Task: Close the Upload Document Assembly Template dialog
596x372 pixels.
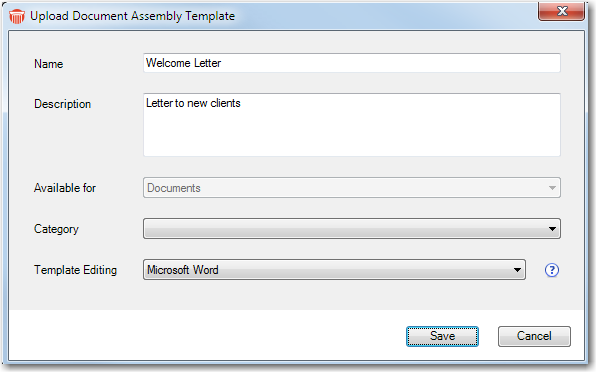Action: click(561, 11)
